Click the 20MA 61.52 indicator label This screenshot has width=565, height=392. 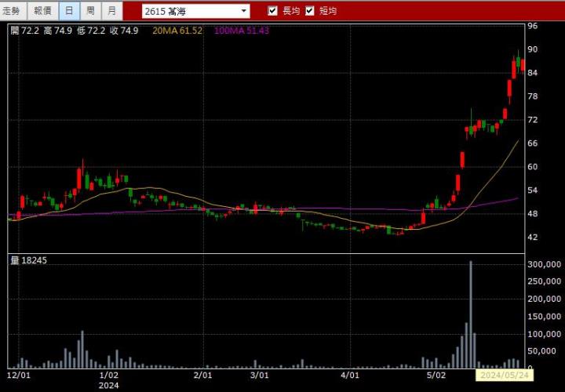177,31
